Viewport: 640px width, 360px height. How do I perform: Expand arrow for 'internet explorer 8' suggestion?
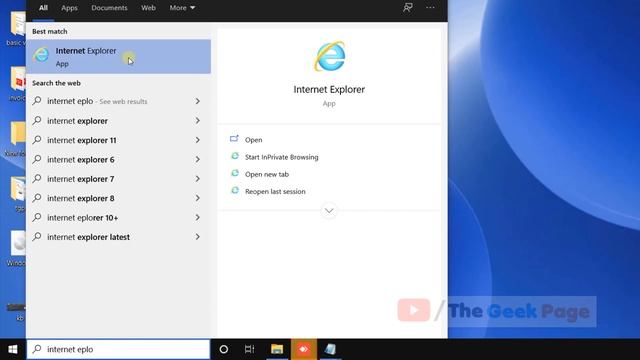pos(198,198)
